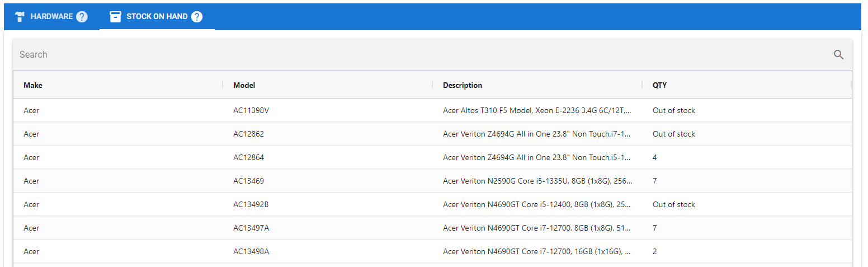868x267 pixels.
Task: Focus the Search input field
Action: click(x=391, y=55)
